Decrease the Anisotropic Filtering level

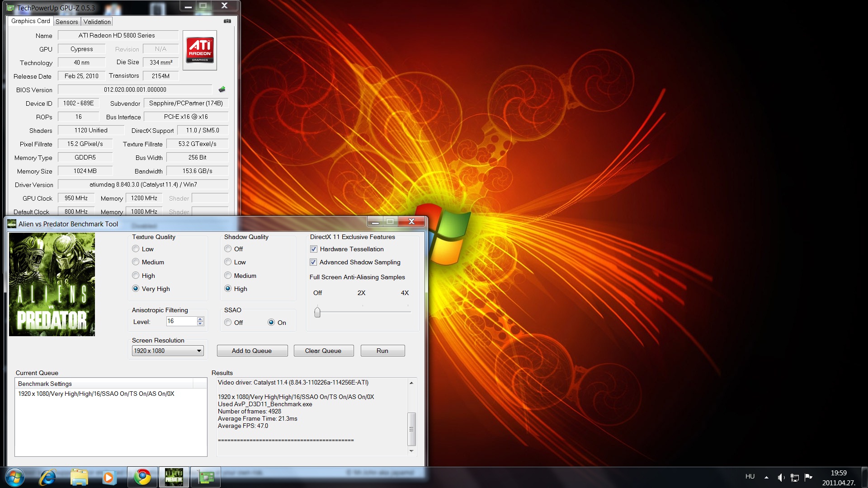200,324
